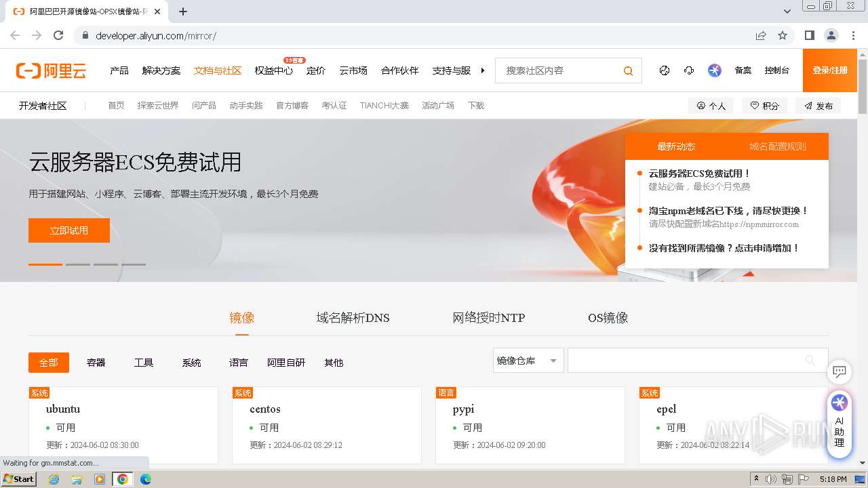Viewport: 868px width, 488px height.
Task: Open the ubuntu mirror card
Action: point(123,425)
